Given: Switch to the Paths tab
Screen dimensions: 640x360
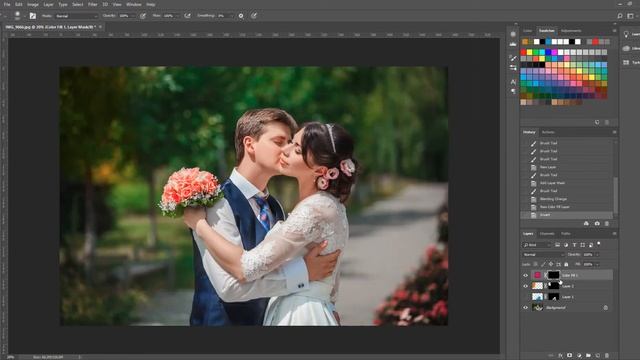Looking at the screenshot, I should (566, 234).
